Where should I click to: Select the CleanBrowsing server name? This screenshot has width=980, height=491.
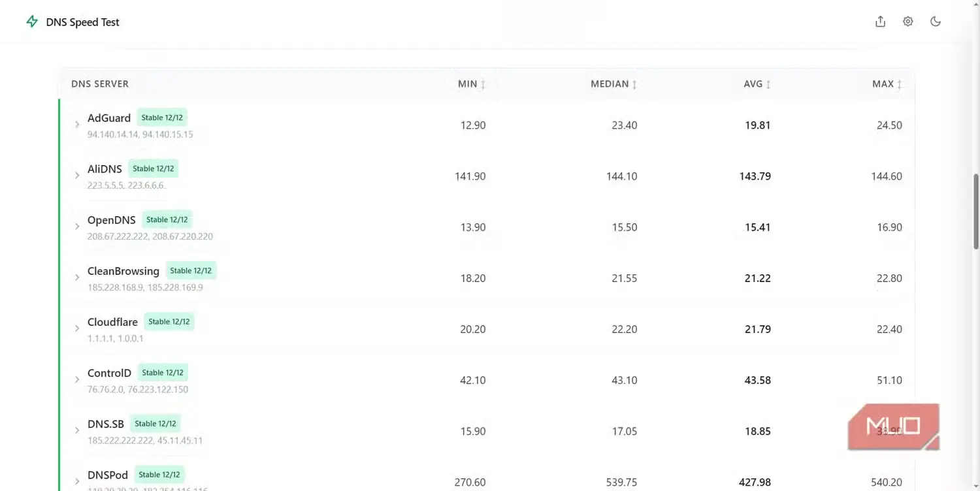(x=123, y=271)
